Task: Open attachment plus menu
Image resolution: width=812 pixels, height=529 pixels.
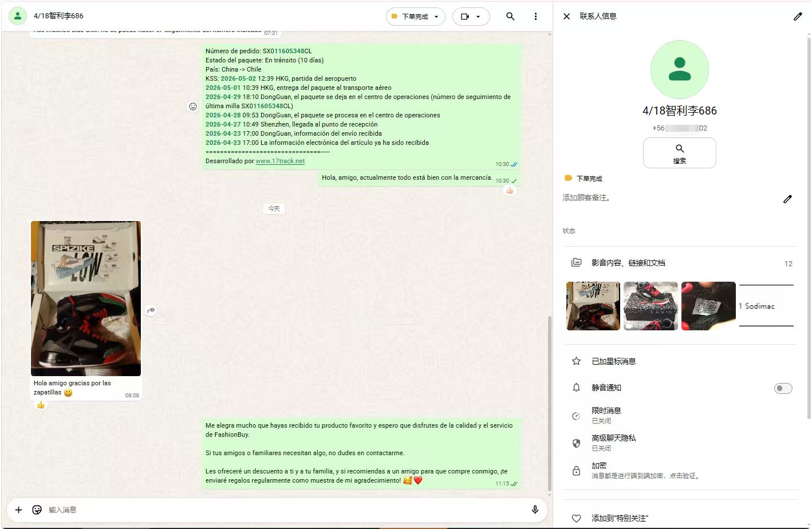Action: coord(18,510)
